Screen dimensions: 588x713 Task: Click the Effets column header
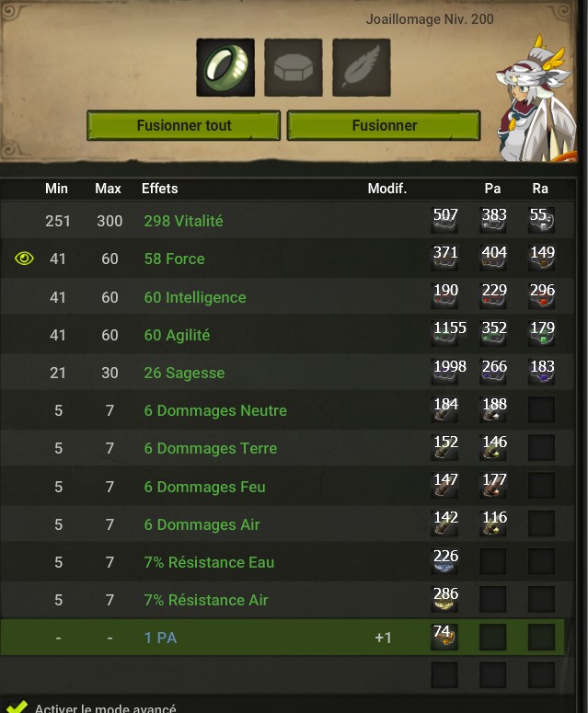159,189
